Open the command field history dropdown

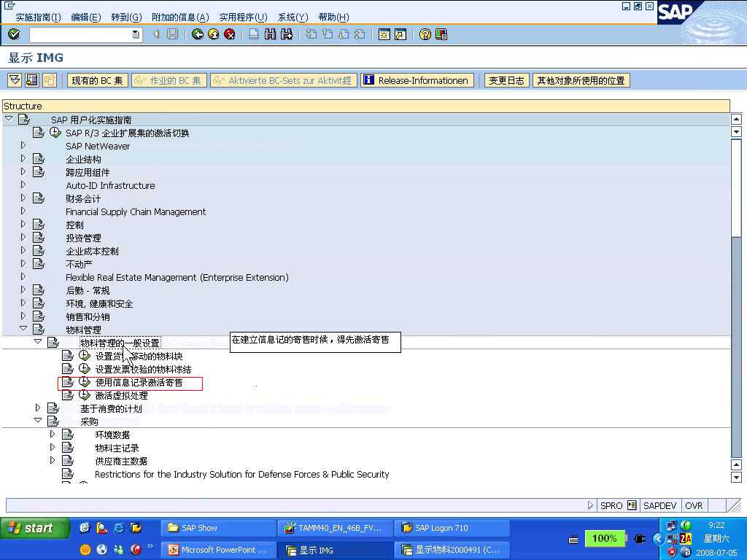136,34
